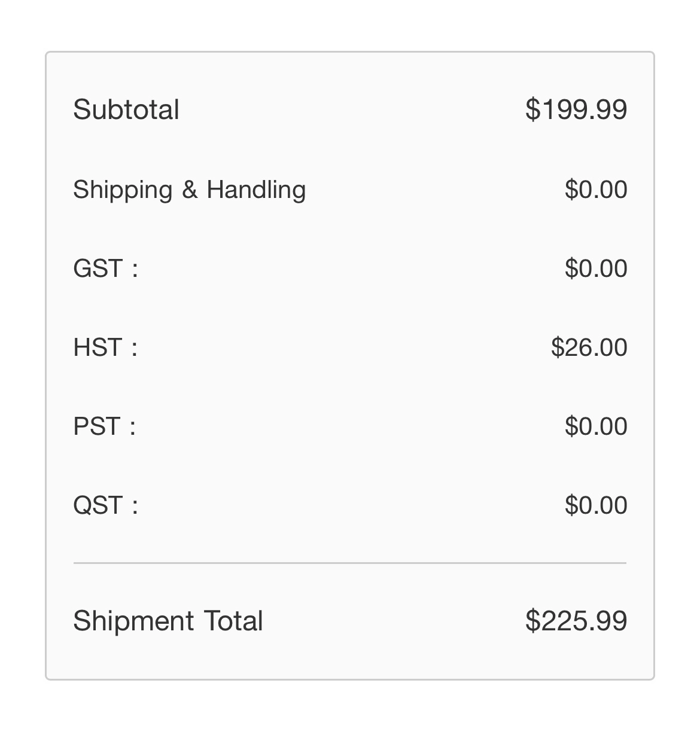Select the QST $0.00 value
700x738 pixels.
point(596,505)
